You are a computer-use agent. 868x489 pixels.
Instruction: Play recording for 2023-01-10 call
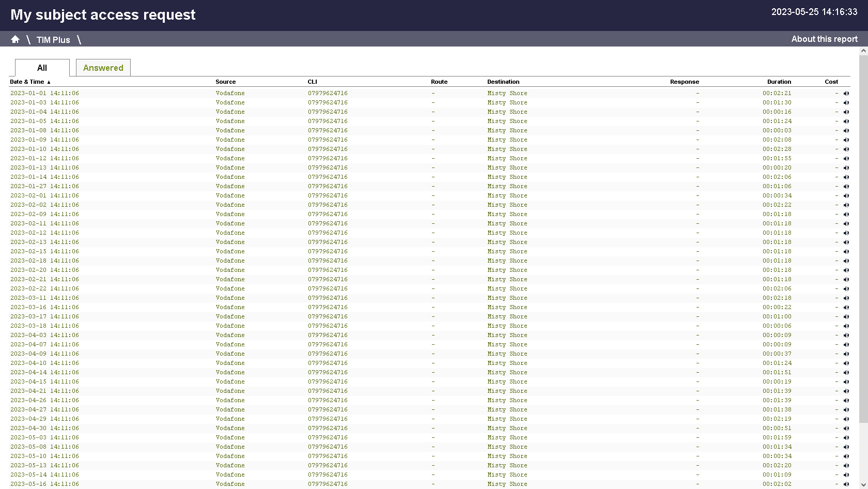(x=846, y=149)
